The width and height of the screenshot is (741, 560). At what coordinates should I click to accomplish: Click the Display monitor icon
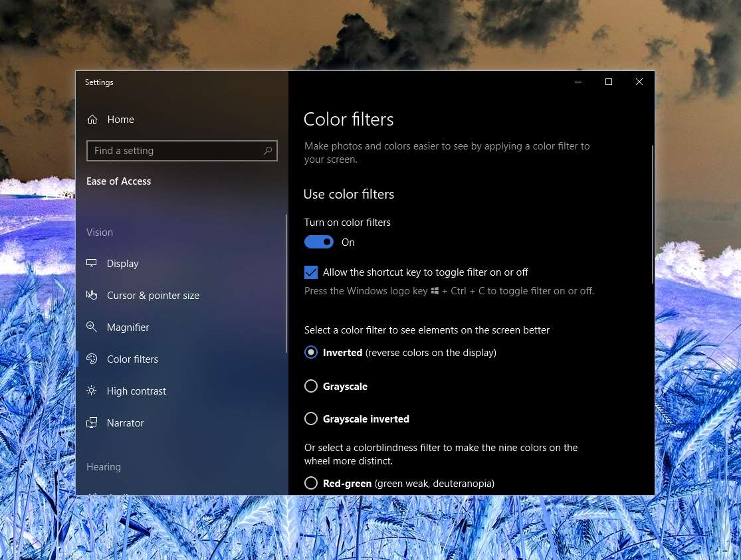pos(92,264)
